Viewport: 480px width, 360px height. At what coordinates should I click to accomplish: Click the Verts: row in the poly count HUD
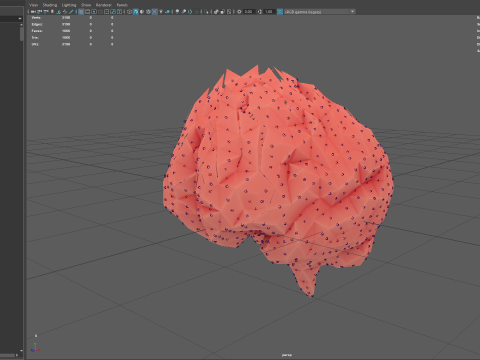pyautogui.click(x=72, y=18)
